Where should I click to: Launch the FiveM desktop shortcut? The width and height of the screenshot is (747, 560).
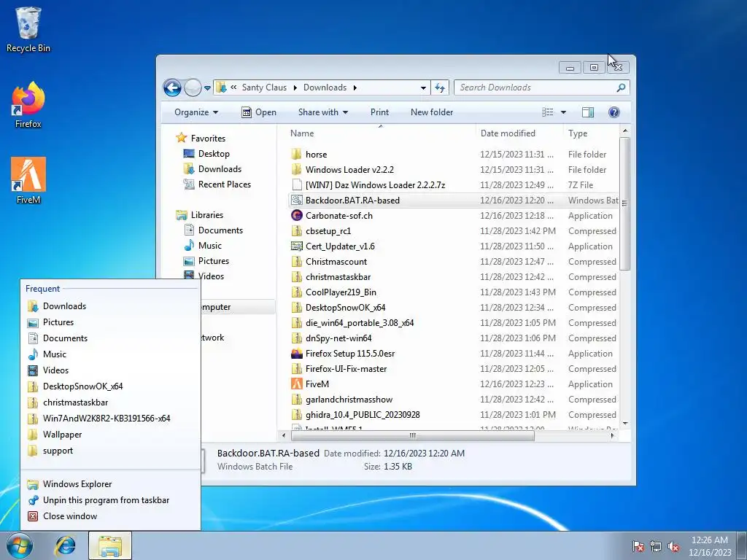point(28,181)
